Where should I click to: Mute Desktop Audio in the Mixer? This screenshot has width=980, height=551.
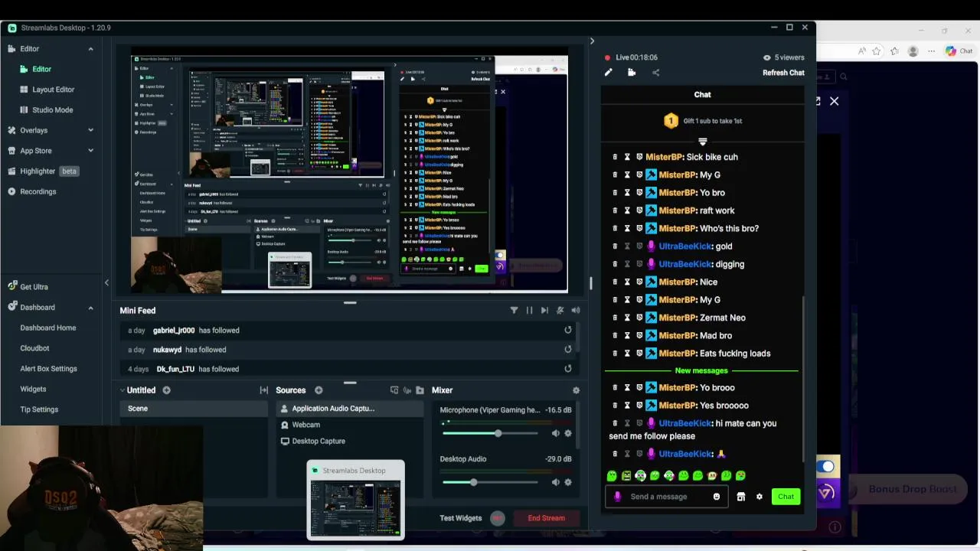[555, 482]
